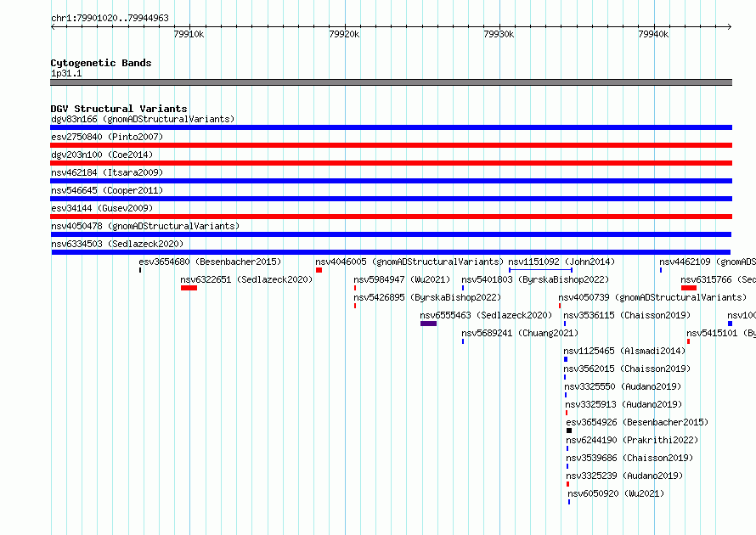This screenshot has width=756, height=535.
Task: Open nsv4050739 gnomADStructuralVariants label
Action: coord(652,297)
